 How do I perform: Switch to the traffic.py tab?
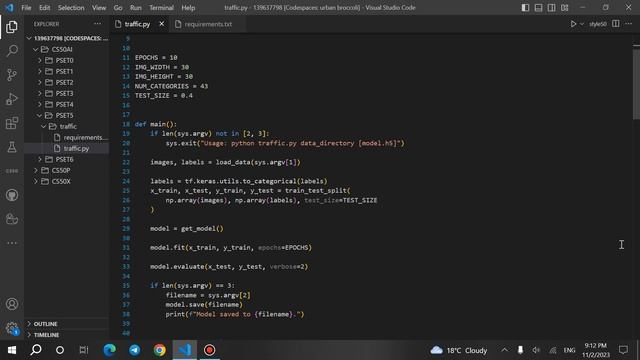[x=137, y=24]
